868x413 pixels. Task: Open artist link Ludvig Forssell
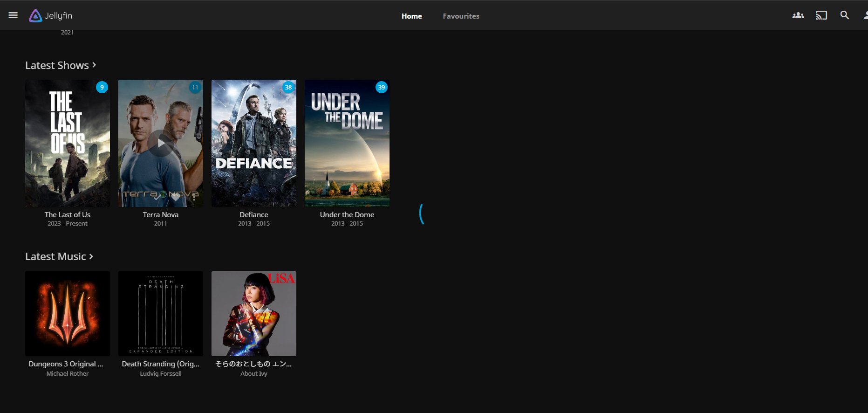coord(161,373)
